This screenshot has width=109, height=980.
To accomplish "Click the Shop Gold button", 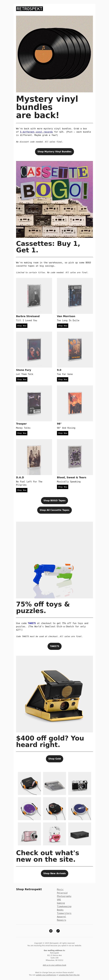I will (x=55, y=759).
